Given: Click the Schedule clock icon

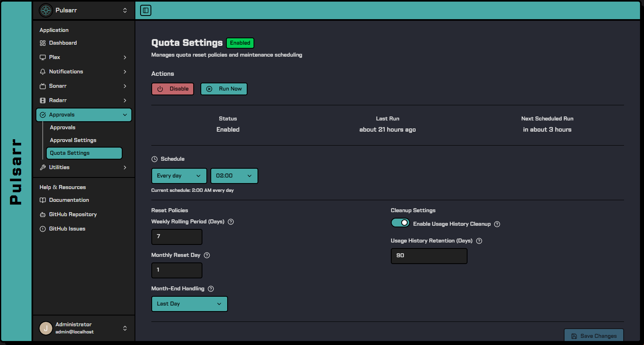Looking at the screenshot, I should pyautogui.click(x=155, y=159).
